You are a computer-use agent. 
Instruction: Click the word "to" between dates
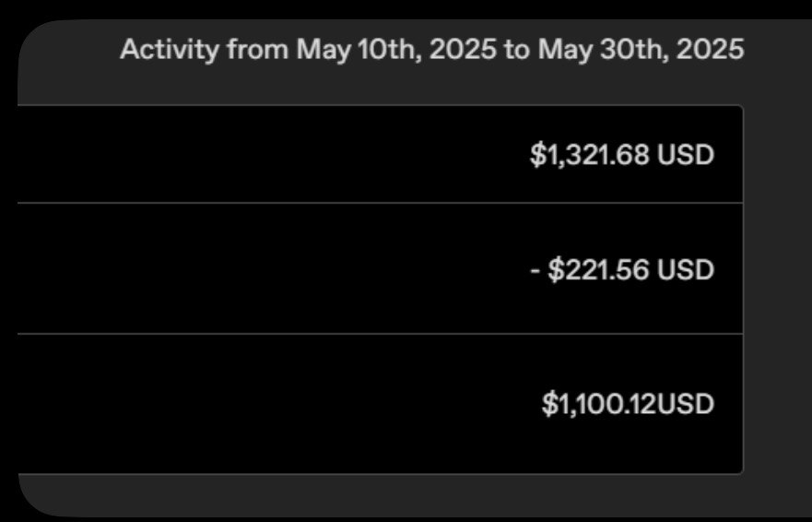[x=517, y=50]
